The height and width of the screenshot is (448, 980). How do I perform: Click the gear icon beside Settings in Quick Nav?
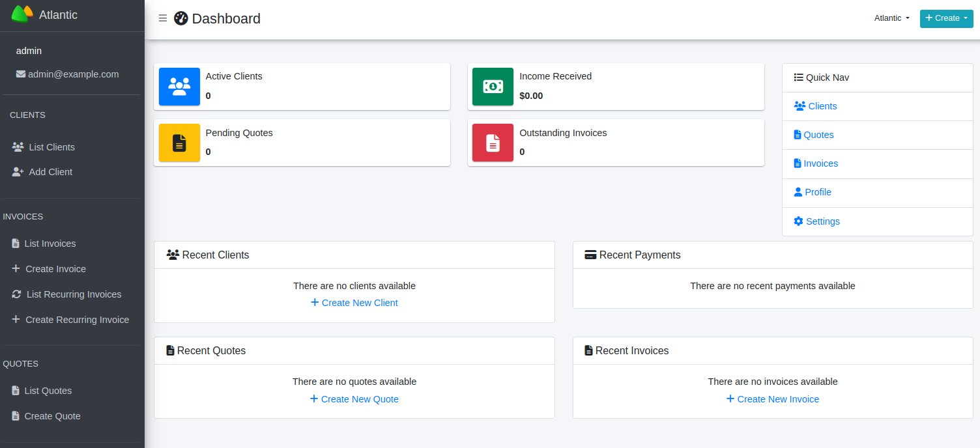(798, 221)
